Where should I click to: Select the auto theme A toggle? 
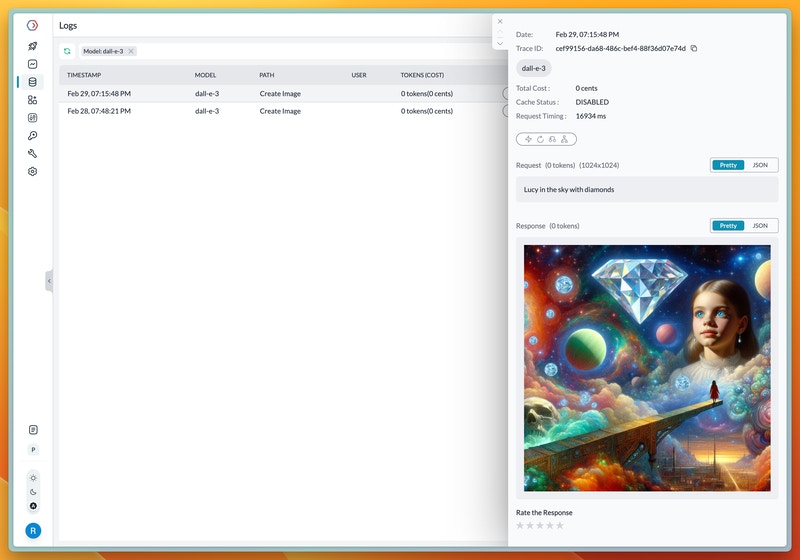[x=33, y=506]
